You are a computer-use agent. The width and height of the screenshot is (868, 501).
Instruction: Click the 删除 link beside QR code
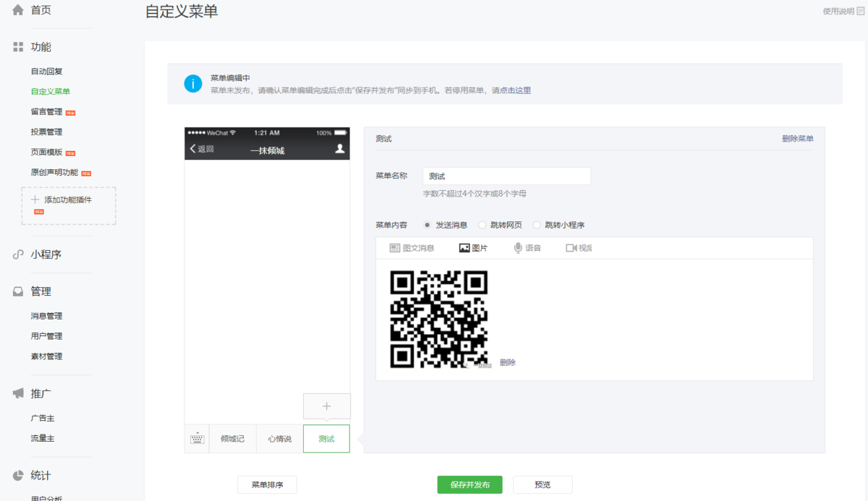click(x=508, y=362)
